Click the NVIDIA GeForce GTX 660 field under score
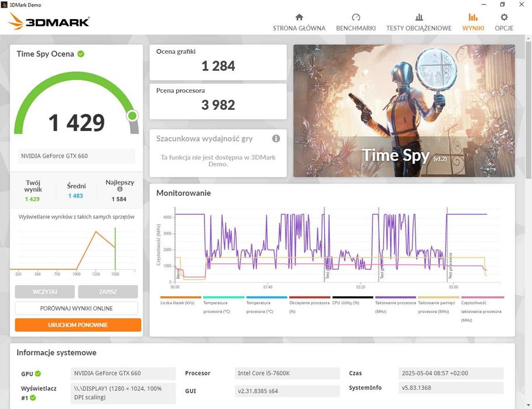This screenshot has width=532, height=409. point(76,156)
